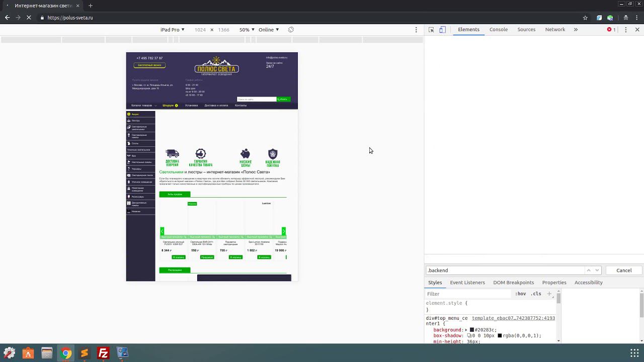The height and width of the screenshot is (362, 644).
Task: Switch to the Console panel
Action: click(x=499, y=30)
